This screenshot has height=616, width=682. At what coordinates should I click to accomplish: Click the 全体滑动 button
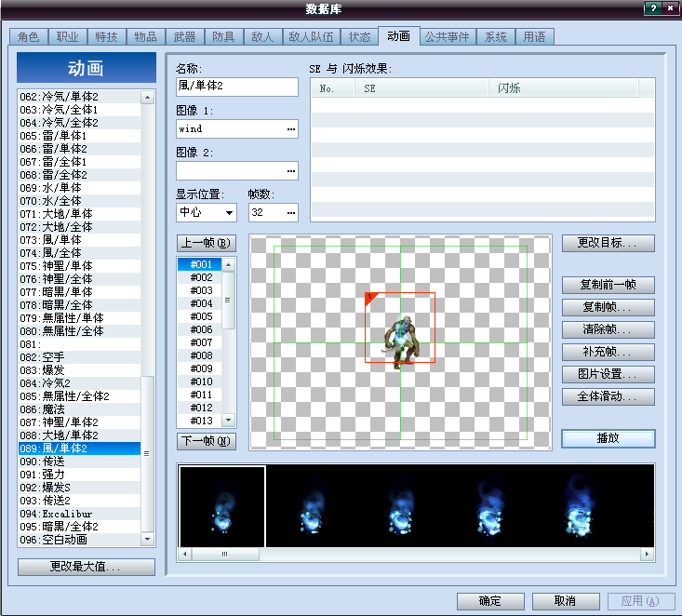[x=608, y=396]
